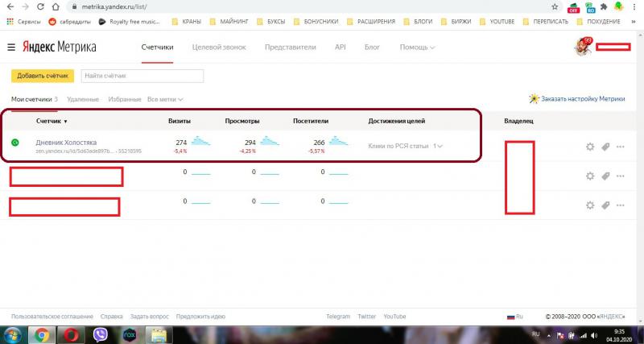Image resolution: width=644 pixels, height=344 pixels.
Task: Sort the list by the Счетчик column header
Action: coord(52,121)
